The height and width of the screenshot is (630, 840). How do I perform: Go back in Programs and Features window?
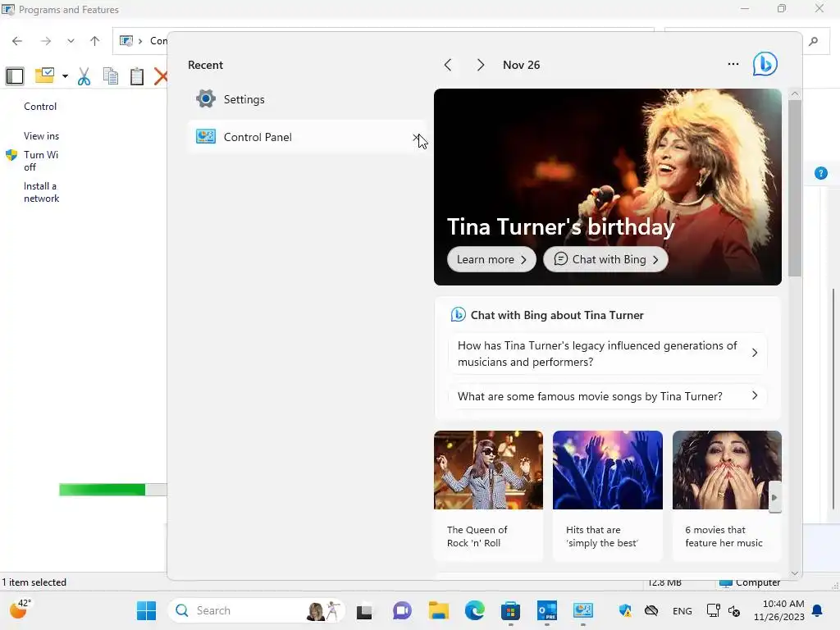pos(17,41)
